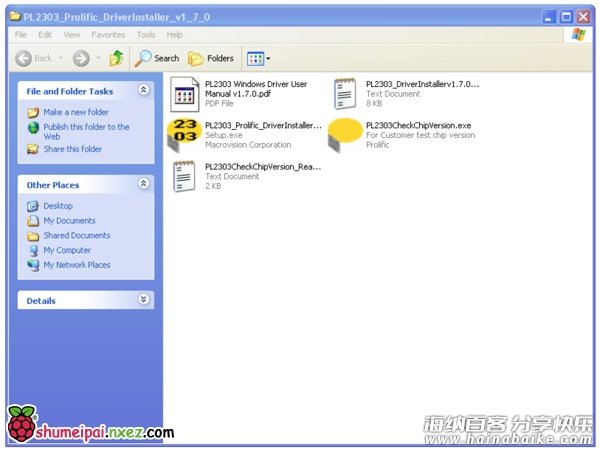
Task: Click File and Folder Tasks header text
Action: click(x=70, y=91)
